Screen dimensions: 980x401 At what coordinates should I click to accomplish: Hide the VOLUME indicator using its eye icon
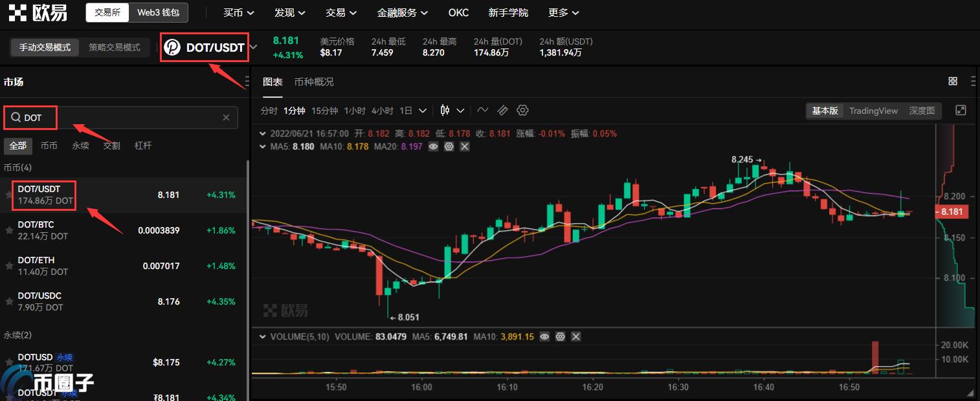pyautogui.click(x=544, y=336)
